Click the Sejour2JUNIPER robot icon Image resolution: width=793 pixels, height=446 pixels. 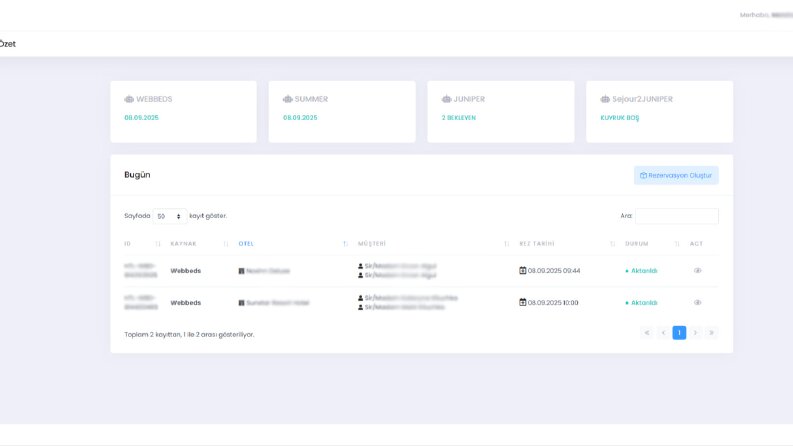[x=605, y=99]
